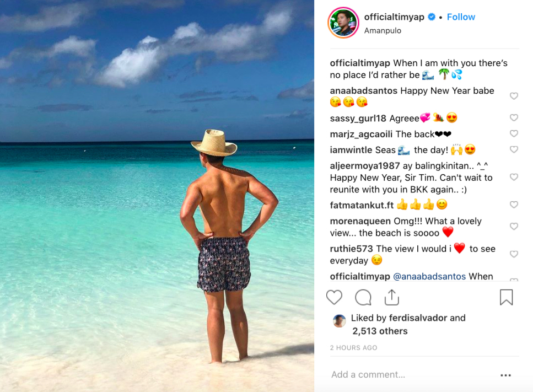Share the post via share icon
The height and width of the screenshot is (392, 533).
[x=391, y=297]
